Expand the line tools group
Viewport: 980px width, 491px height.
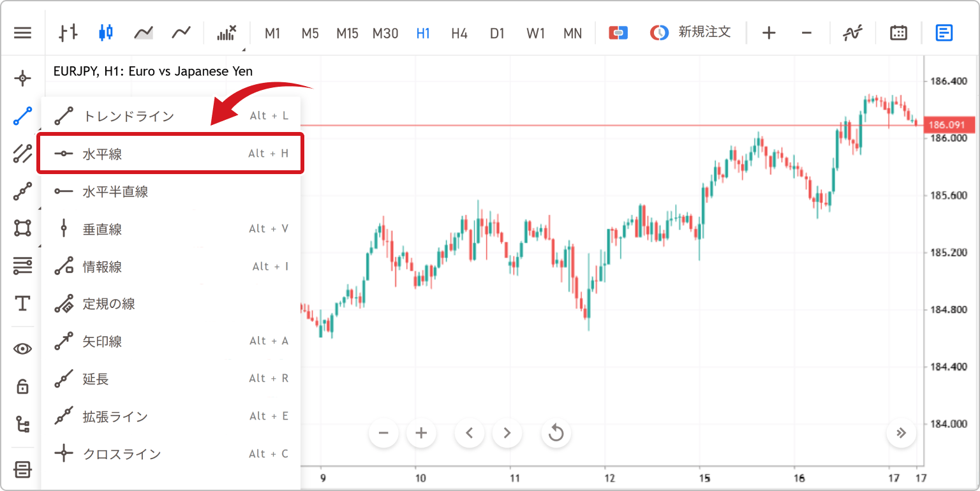tap(23, 117)
